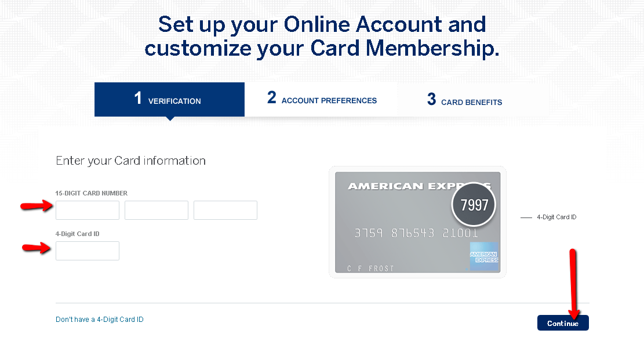Click the blue American Express box logo
644x348 pixels.
click(x=484, y=256)
